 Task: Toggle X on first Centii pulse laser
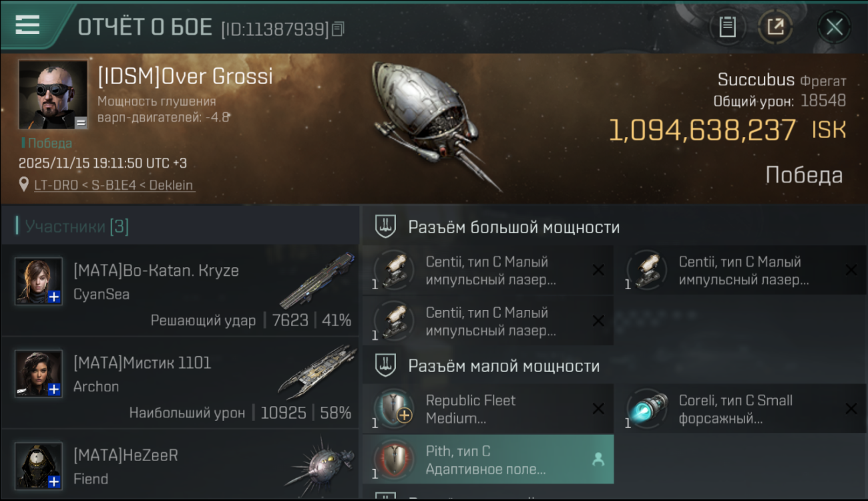[x=598, y=270]
